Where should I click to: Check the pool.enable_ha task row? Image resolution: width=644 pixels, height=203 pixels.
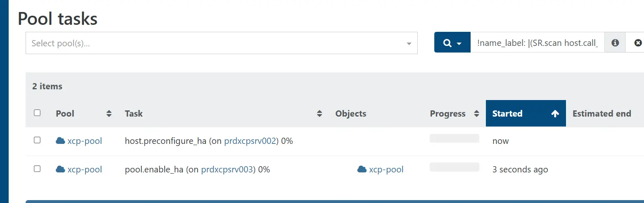pos(37,169)
